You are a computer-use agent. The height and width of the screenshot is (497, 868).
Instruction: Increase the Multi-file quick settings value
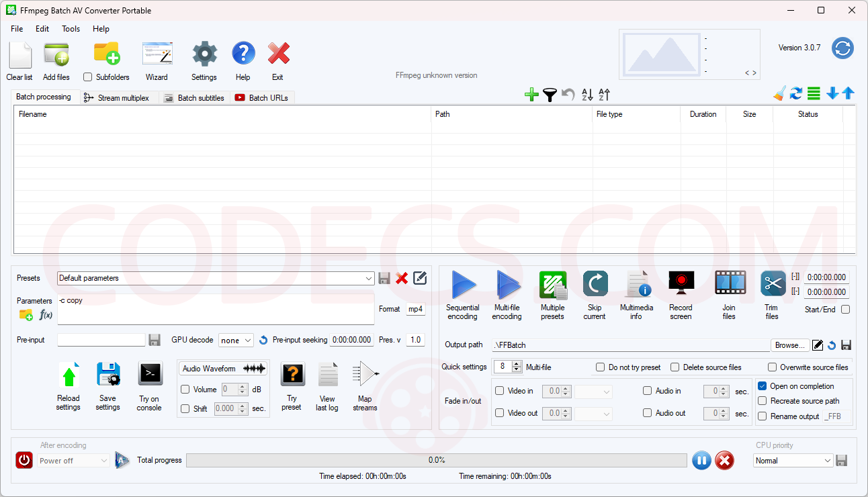click(517, 364)
